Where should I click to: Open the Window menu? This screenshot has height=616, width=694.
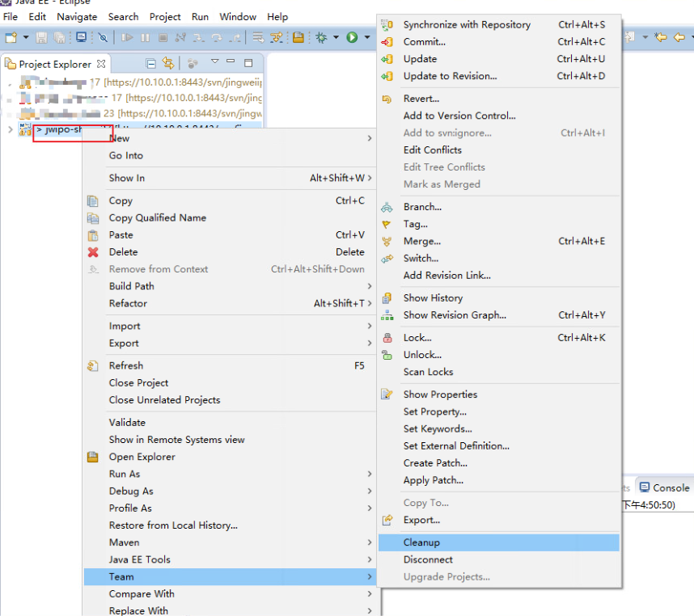pyautogui.click(x=237, y=16)
